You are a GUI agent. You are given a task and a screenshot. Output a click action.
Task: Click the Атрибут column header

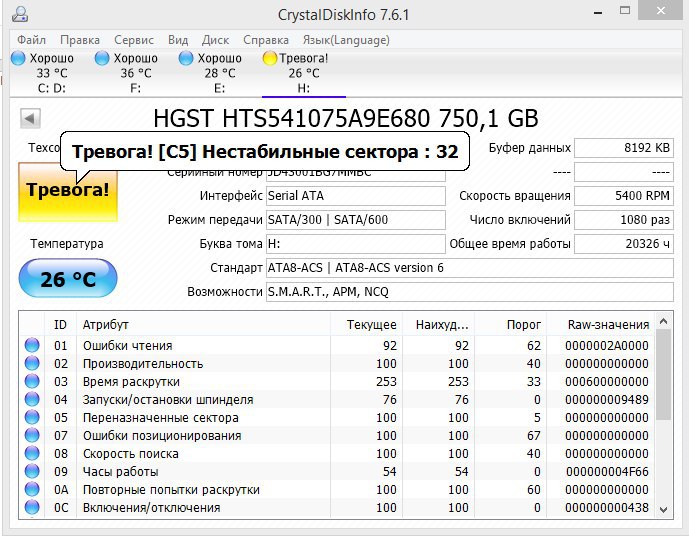tap(203, 325)
